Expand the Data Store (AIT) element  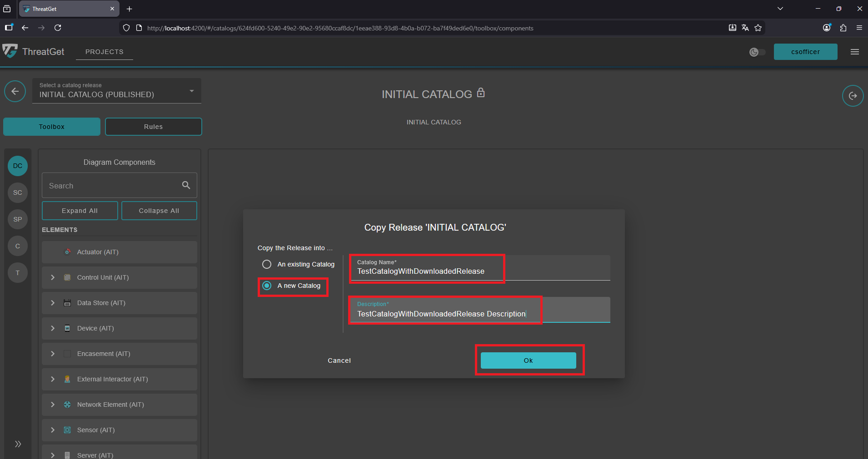click(53, 303)
